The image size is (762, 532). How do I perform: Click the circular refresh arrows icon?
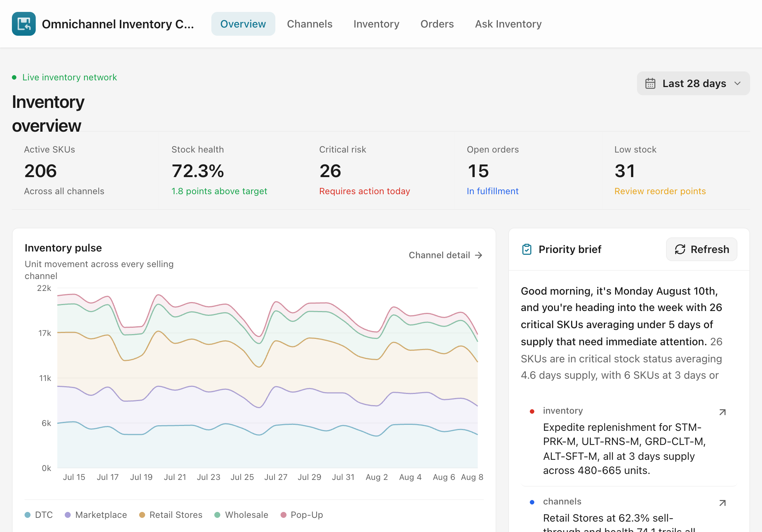pyautogui.click(x=680, y=249)
